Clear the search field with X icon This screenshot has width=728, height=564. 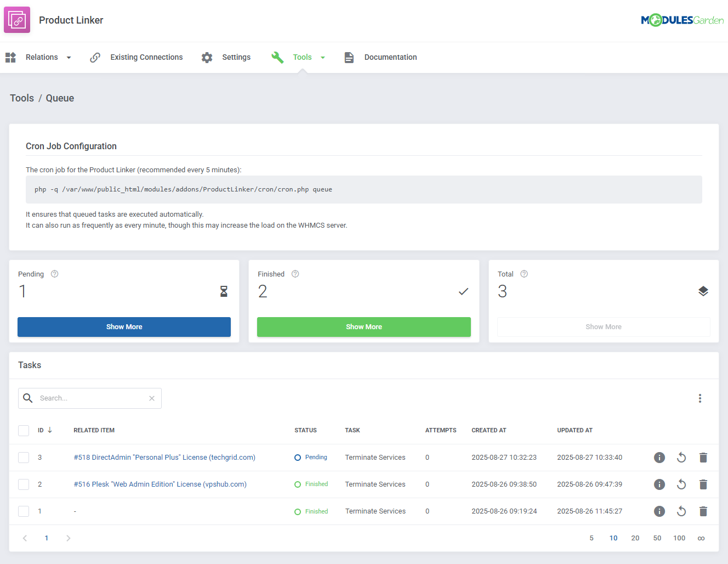coord(152,398)
